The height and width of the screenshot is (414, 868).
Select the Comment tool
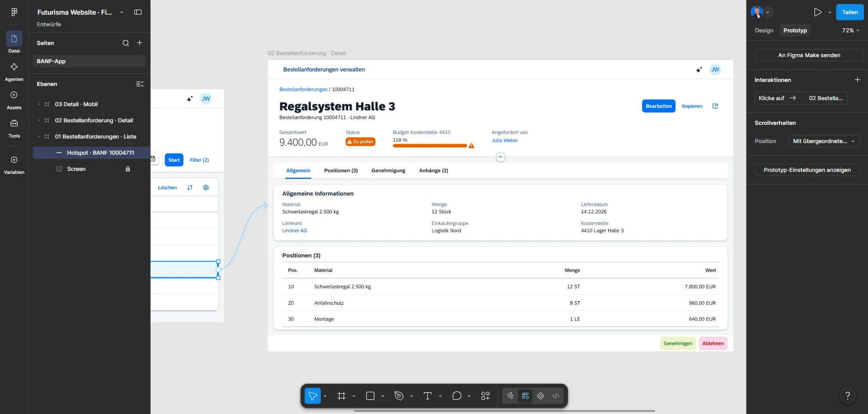tap(457, 396)
